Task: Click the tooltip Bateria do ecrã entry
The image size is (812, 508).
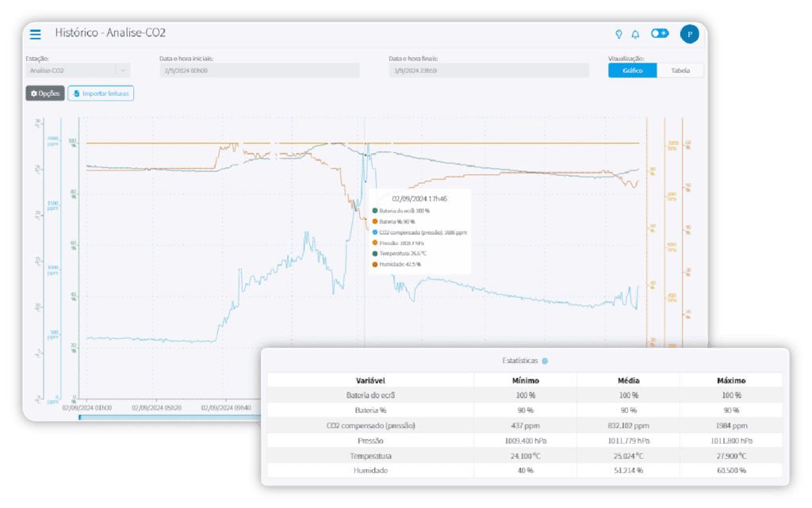Action: tap(401, 211)
